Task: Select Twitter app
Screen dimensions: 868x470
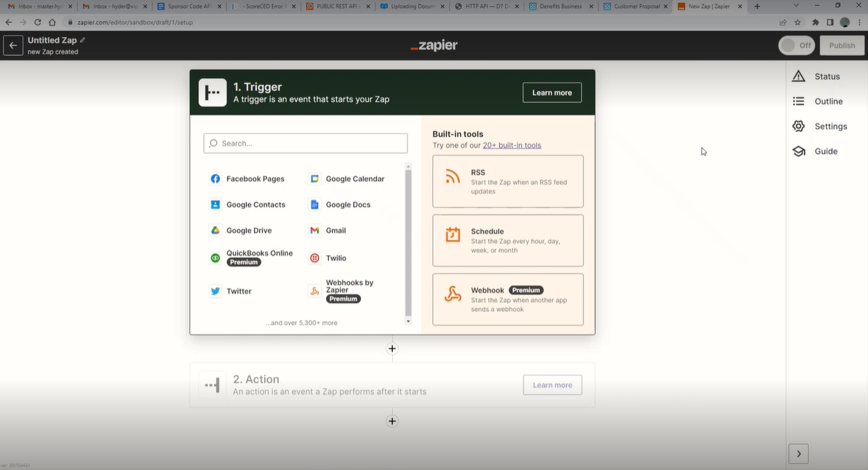Action: point(231,291)
